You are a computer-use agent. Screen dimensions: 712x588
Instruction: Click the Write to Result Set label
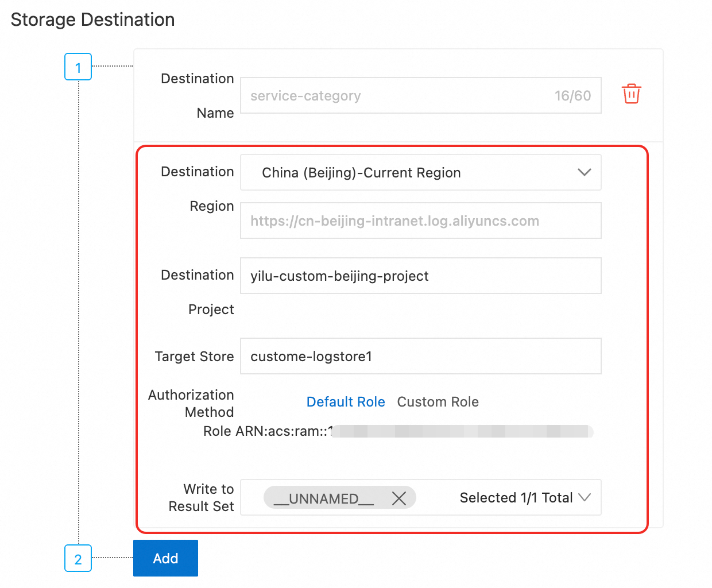(202, 498)
